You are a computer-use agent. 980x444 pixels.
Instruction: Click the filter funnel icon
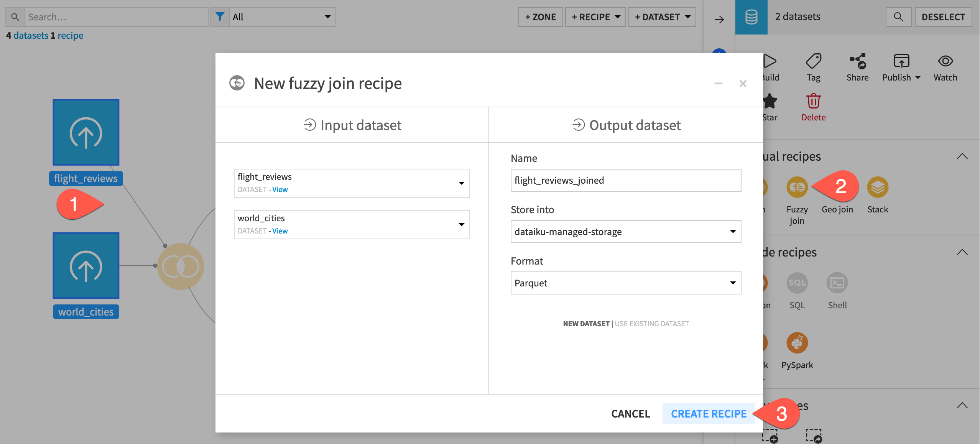coord(220,17)
